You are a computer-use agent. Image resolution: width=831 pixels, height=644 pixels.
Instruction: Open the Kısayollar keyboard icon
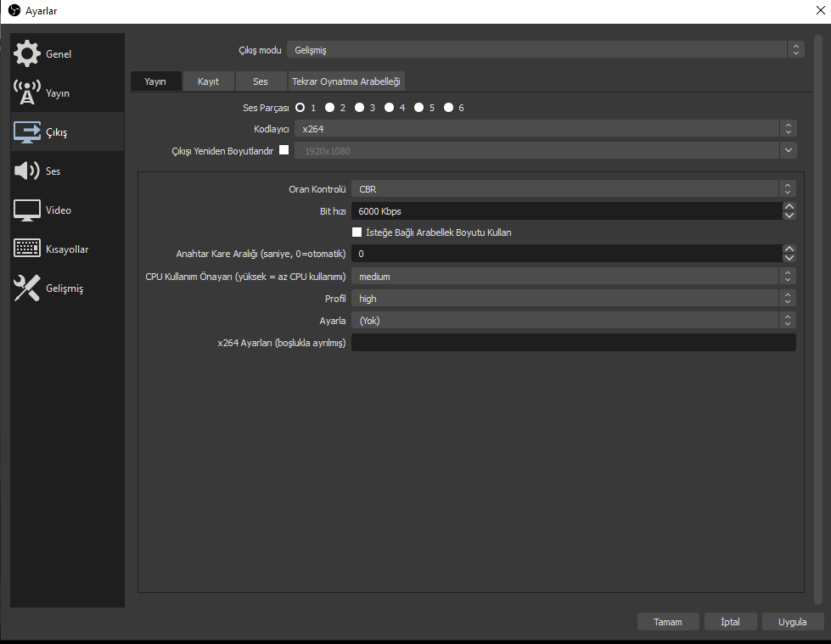(26, 249)
